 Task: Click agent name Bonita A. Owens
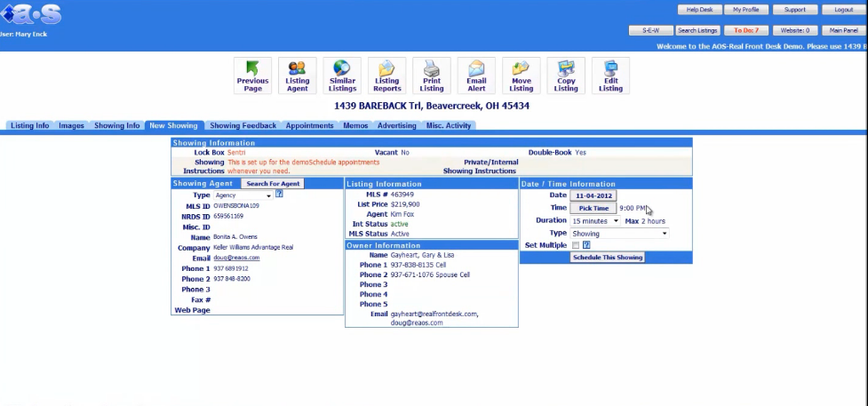pyautogui.click(x=235, y=237)
